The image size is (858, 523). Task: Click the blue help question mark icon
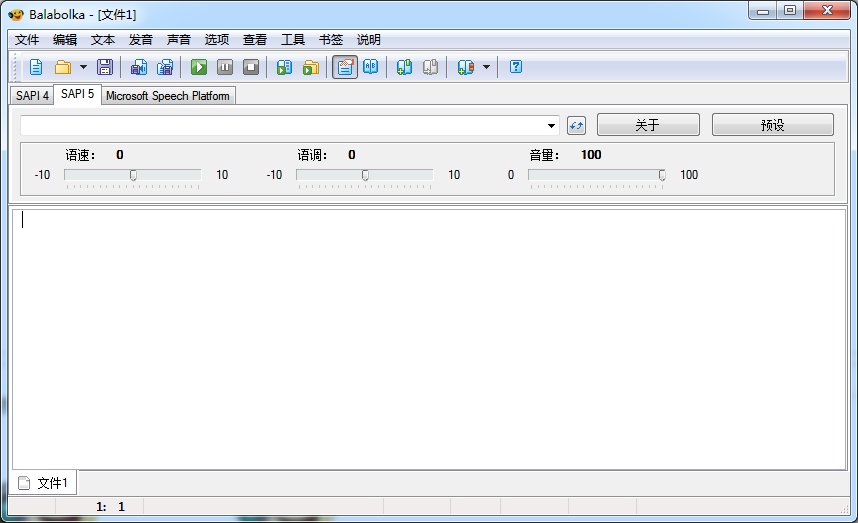coord(515,67)
